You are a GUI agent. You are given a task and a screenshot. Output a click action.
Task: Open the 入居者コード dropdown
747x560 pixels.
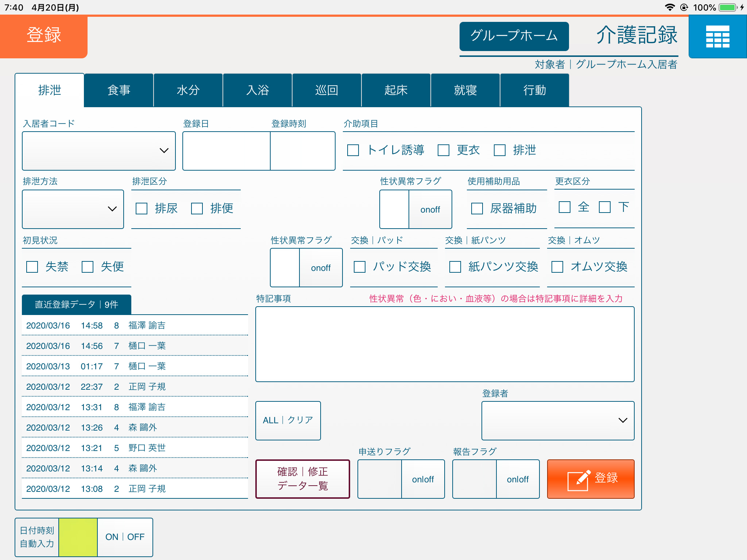click(x=99, y=151)
